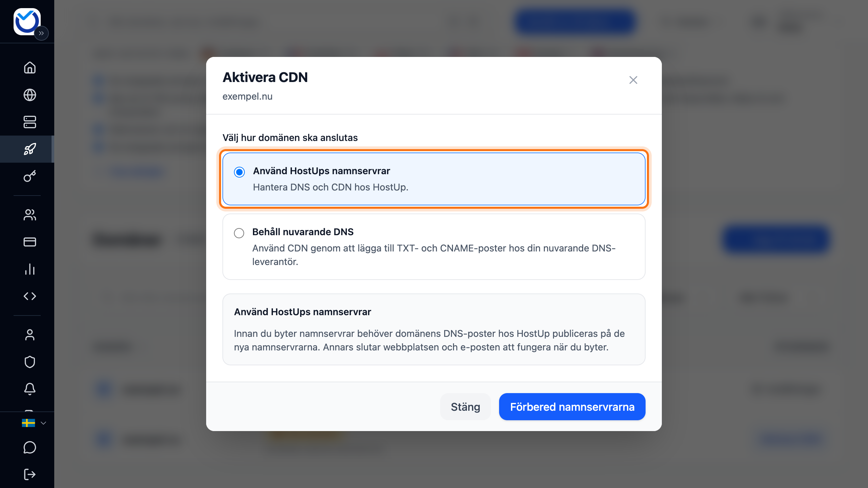The width and height of the screenshot is (868, 488).
Task: Open the shield security icon
Action: point(30,362)
